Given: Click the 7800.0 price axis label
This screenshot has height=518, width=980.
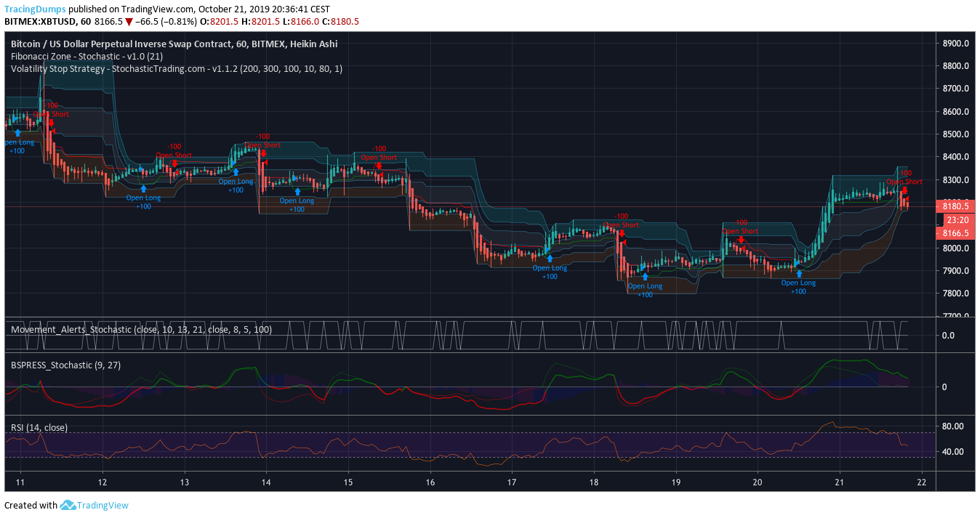Looking at the screenshot, I should pos(956,294).
